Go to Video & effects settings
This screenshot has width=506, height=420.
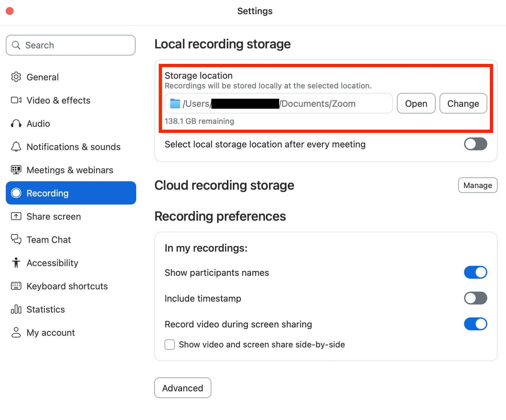[x=71, y=100]
